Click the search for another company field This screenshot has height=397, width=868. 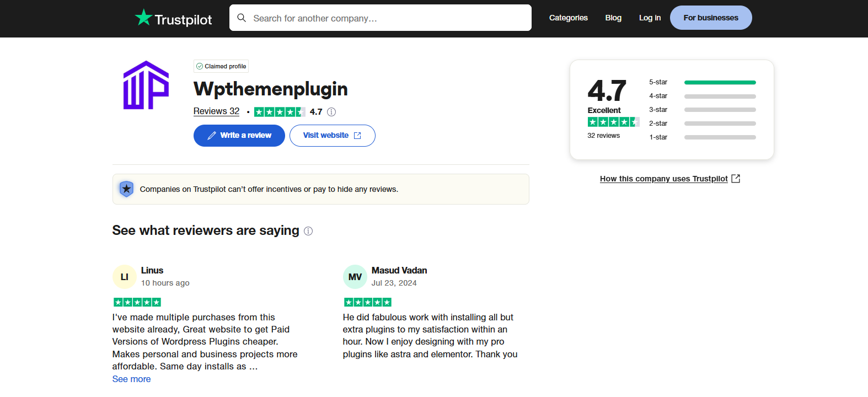click(x=381, y=18)
